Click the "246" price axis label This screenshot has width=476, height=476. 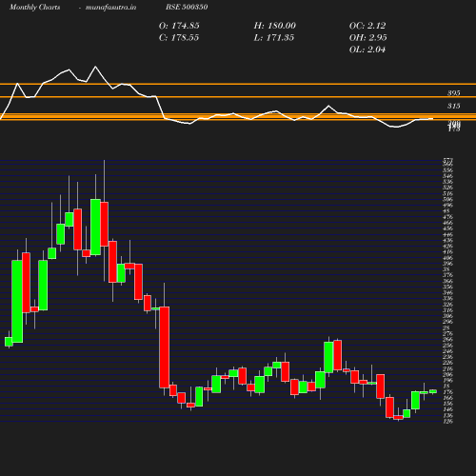[x=447, y=351]
